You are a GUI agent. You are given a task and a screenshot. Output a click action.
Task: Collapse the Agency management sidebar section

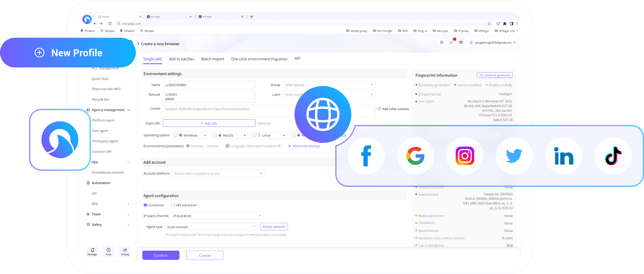pyautogui.click(x=129, y=110)
